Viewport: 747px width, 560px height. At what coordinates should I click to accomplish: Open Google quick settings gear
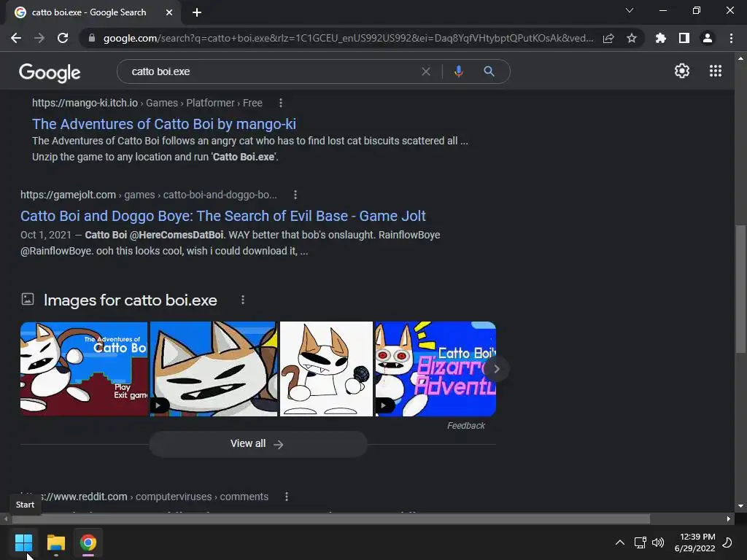(x=682, y=71)
